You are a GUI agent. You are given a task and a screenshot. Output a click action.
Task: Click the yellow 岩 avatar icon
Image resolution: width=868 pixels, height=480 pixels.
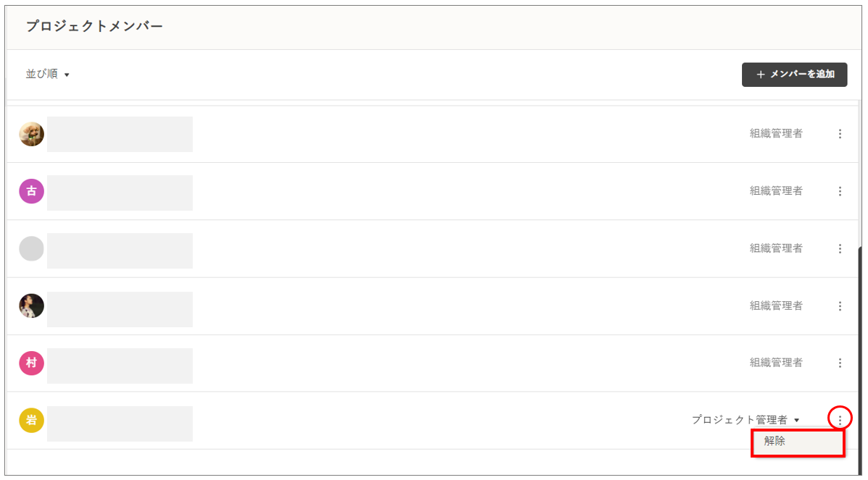tap(31, 420)
